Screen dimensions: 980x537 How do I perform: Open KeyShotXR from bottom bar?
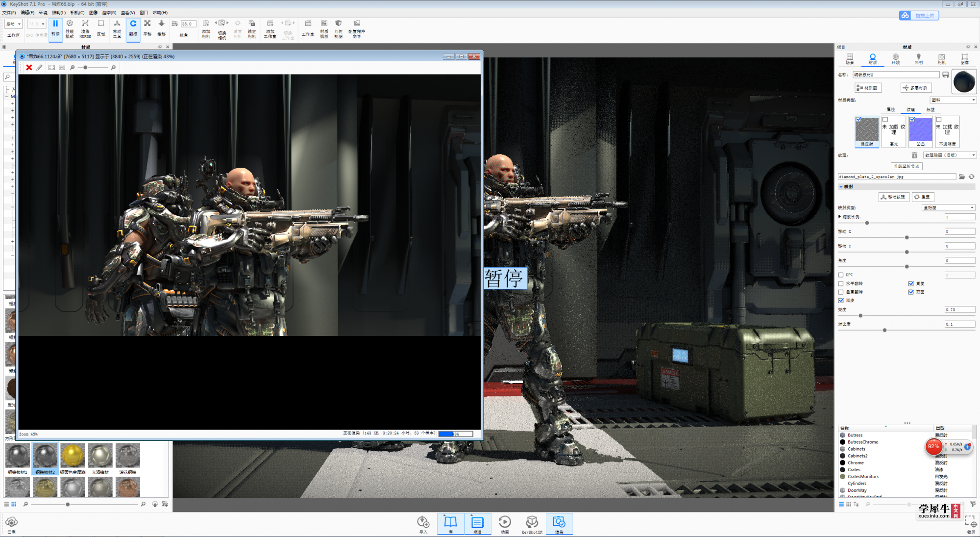click(532, 524)
